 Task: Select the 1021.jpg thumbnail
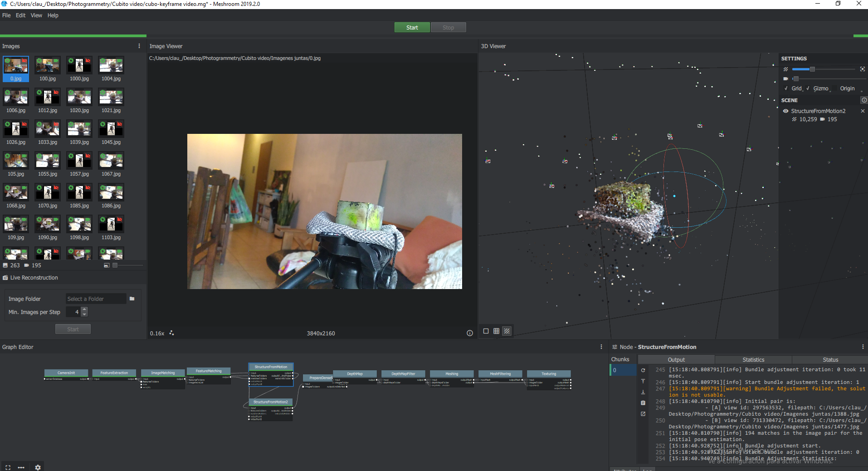pyautogui.click(x=111, y=101)
